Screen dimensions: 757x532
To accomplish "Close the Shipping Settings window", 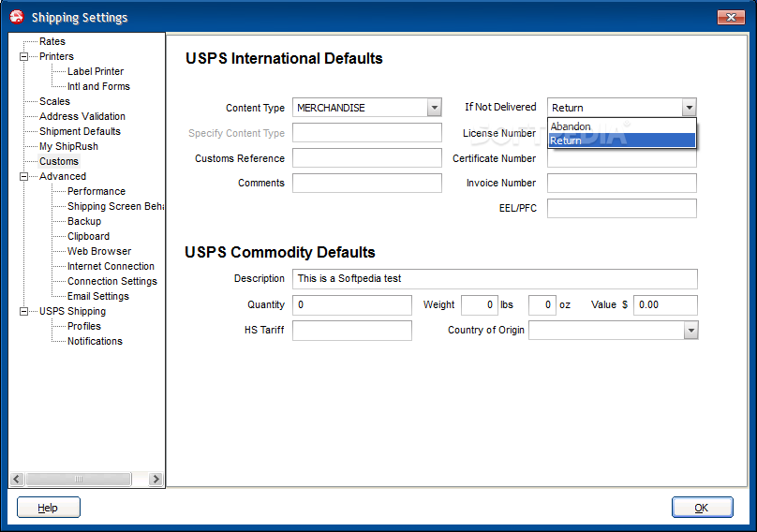I will [731, 18].
